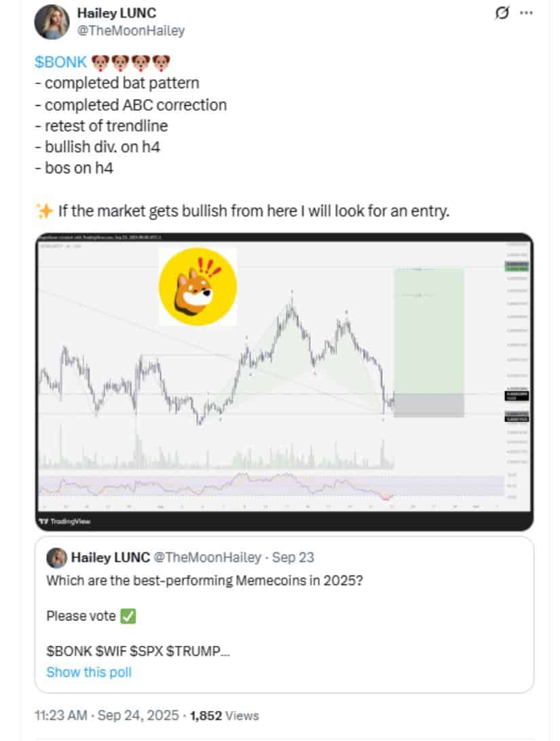Open the Show this poll link
The image size is (560, 741).
pos(89,672)
